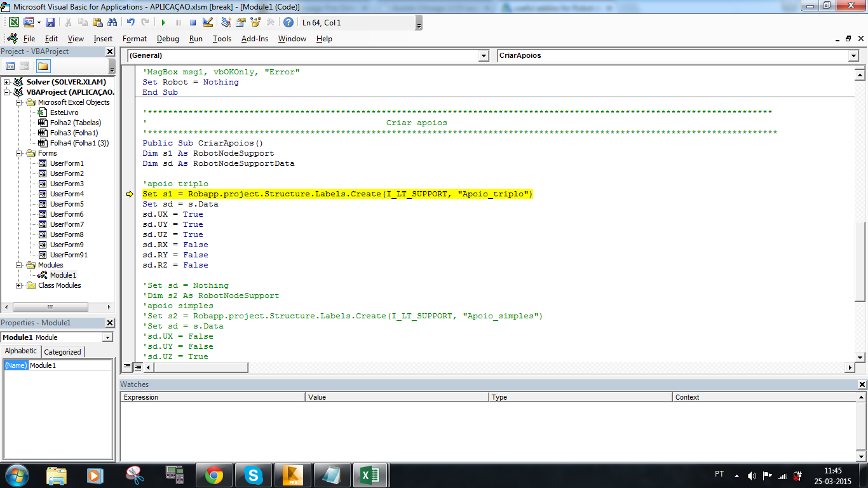Select Folha2 (Tabelas) in project tree
Screen dimensions: 868x488
[76, 123]
